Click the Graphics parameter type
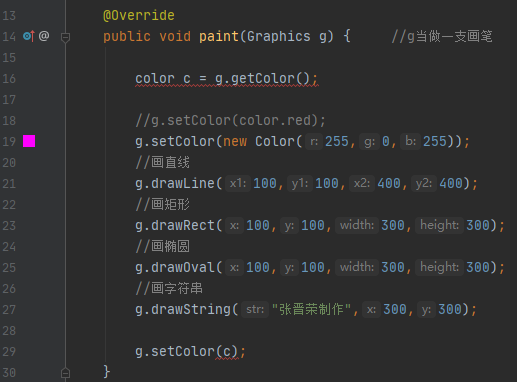 point(279,36)
